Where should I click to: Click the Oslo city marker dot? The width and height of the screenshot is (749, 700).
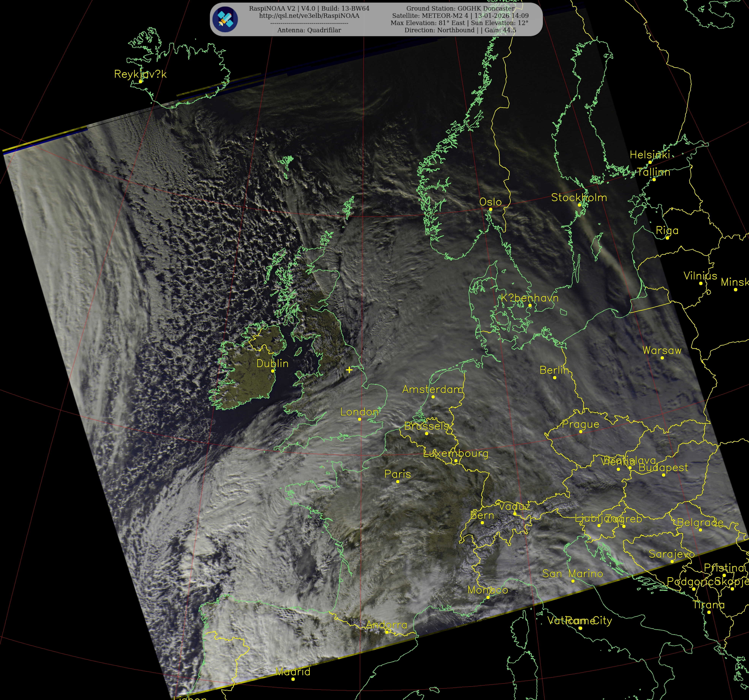[x=491, y=209]
